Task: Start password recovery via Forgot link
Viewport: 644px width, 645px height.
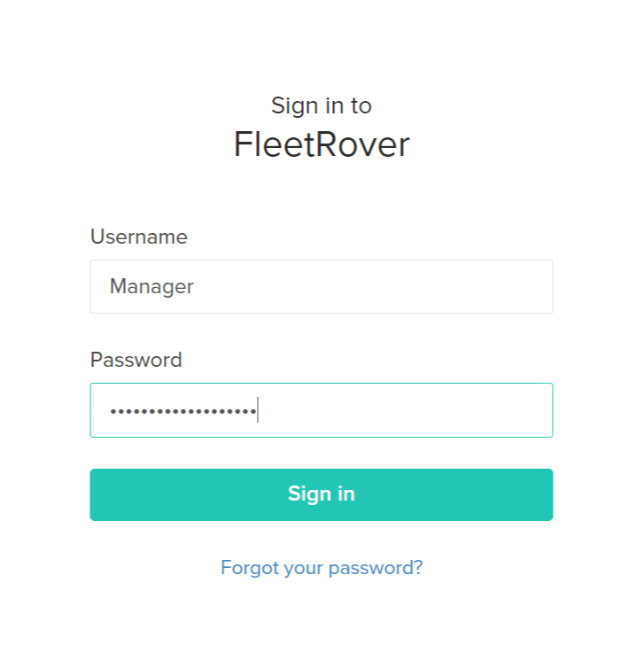Action: [x=321, y=567]
